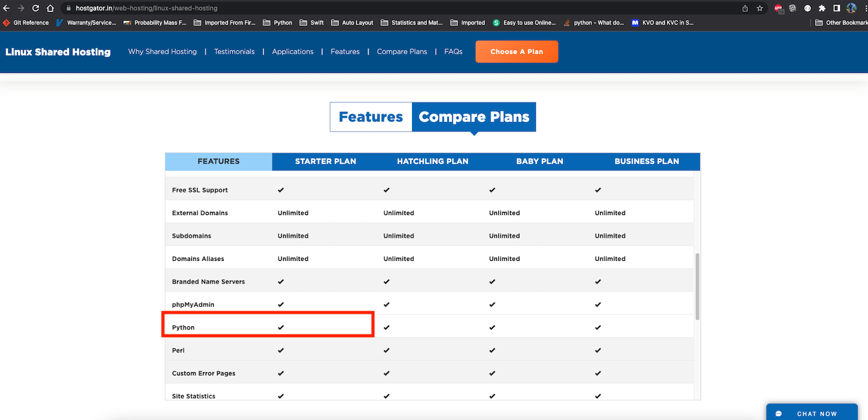The image size is (868, 420).
Task: Click the browser back arrow
Action: tap(7, 8)
